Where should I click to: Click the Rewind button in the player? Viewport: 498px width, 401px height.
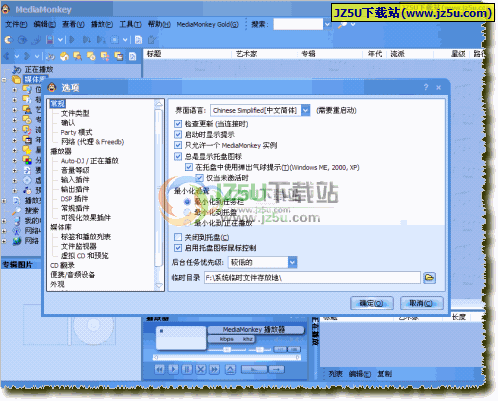(160, 369)
